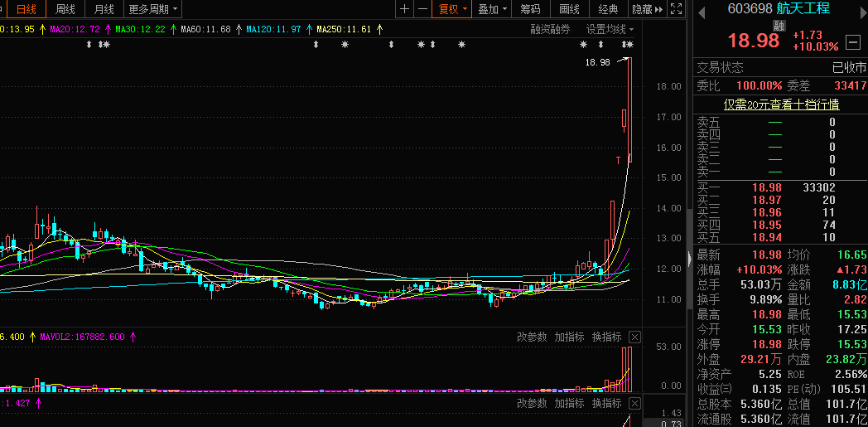Screen dimensions: 868x427
Task: Toggle the 融资融券 overlay
Action: click(550, 29)
